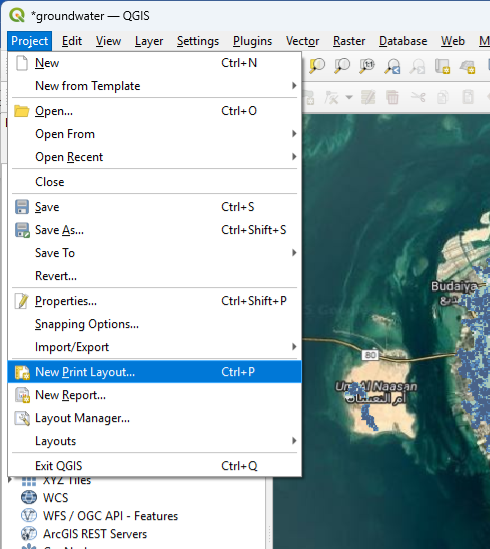Click the Budaiya label on the map

coord(454,286)
